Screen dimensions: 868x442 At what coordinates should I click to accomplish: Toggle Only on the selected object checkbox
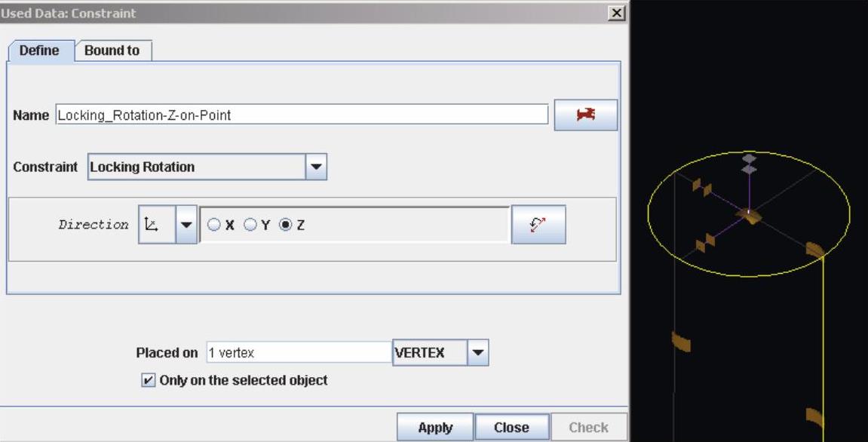coord(148,380)
